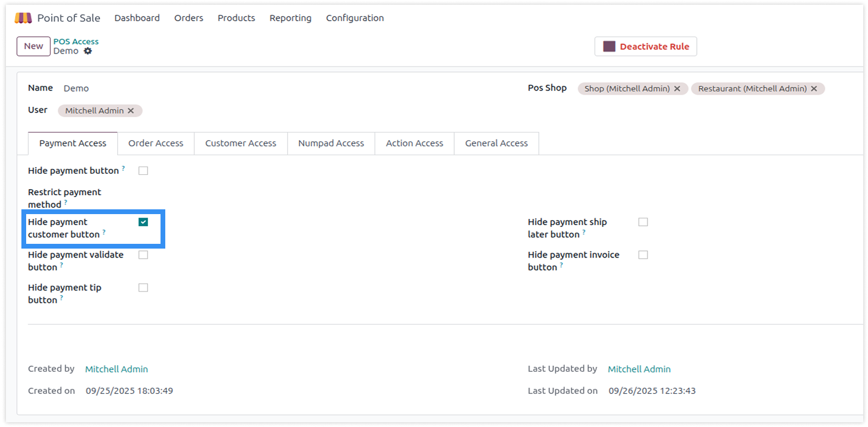Open the Orders menu
Screen dimensions: 868x427
pyautogui.click(x=188, y=18)
